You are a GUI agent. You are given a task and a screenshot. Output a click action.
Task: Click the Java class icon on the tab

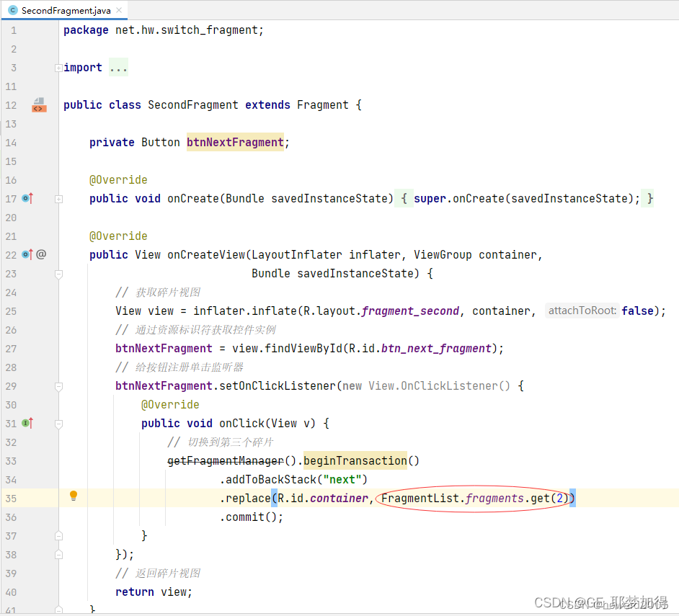tap(13, 10)
